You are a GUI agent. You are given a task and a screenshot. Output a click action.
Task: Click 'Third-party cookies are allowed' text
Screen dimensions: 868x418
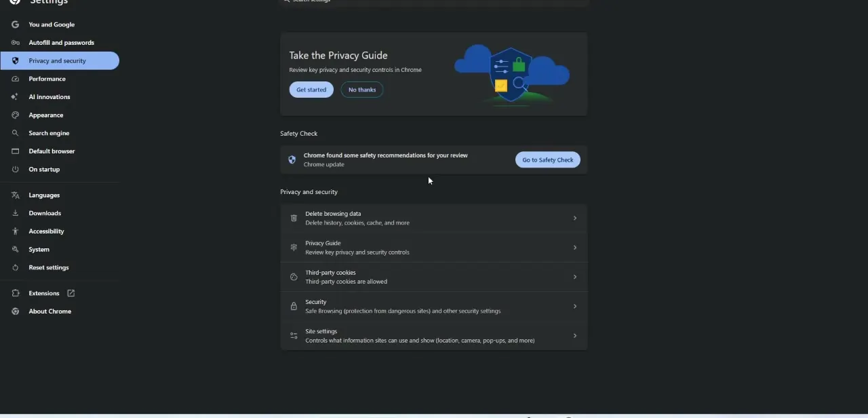pos(347,282)
